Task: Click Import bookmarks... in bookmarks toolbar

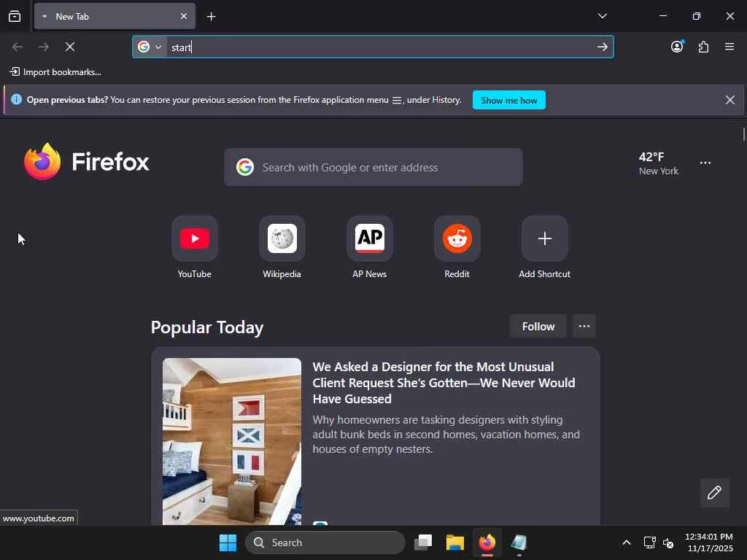Action: (55, 72)
